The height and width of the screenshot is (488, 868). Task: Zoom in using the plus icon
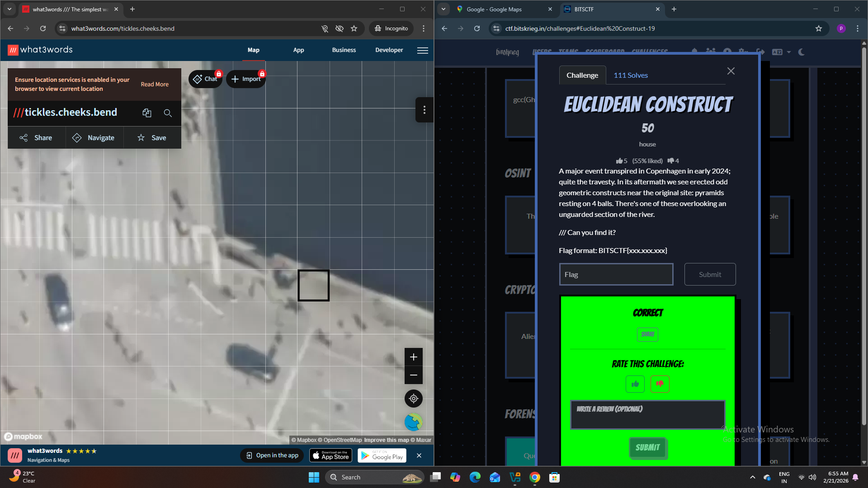pos(413,357)
